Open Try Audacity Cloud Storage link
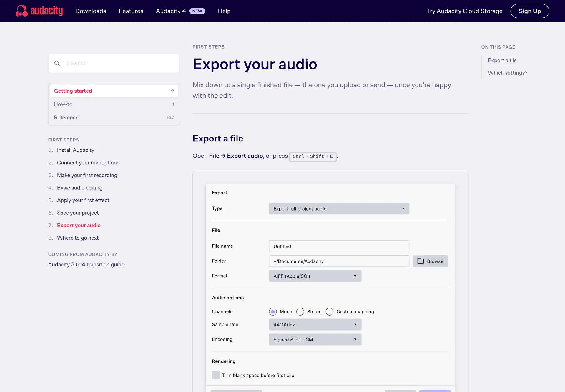This screenshot has width=565, height=392. coord(464,11)
